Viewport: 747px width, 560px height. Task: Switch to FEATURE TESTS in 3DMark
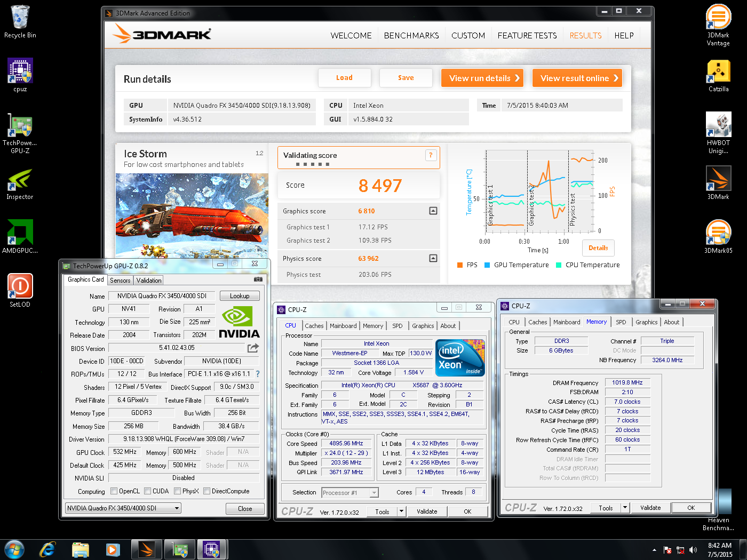(x=527, y=36)
